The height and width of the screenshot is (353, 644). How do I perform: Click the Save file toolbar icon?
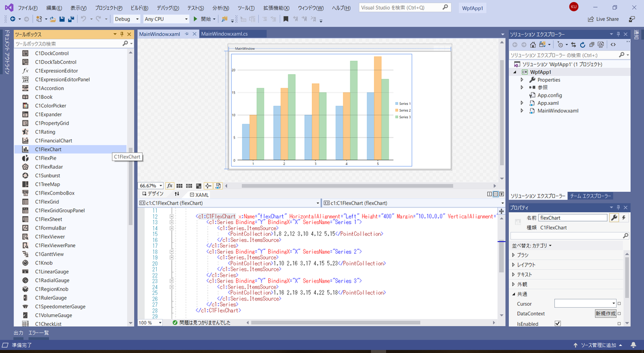pyautogui.click(x=62, y=19)
